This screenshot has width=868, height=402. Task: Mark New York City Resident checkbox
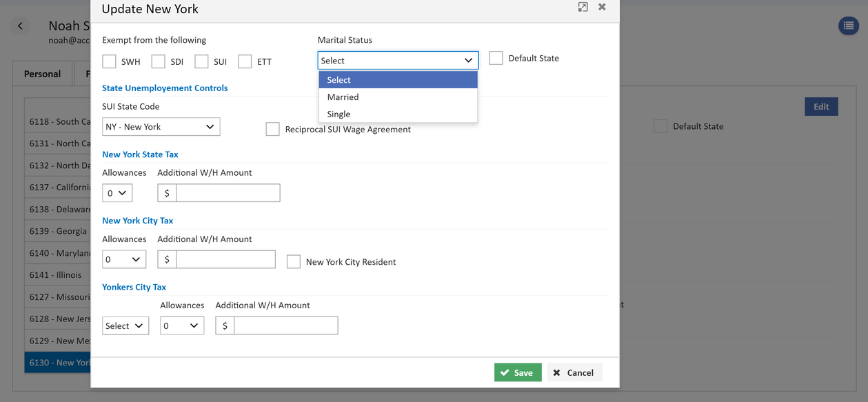pos(294,261)
